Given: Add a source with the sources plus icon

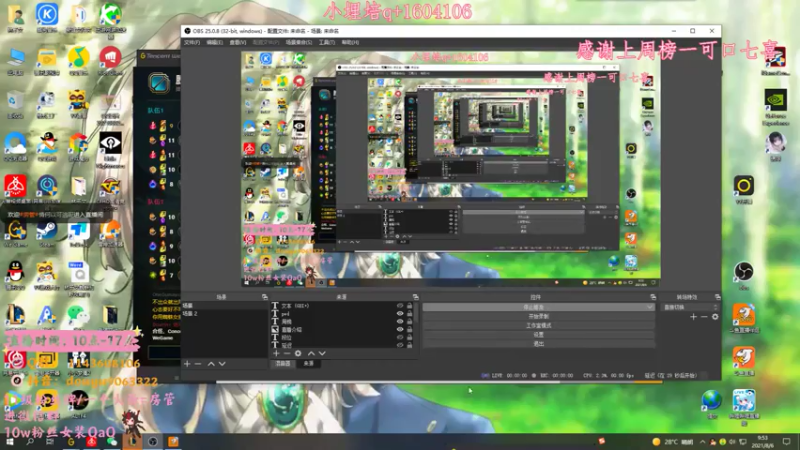Looking at the screenshot, I should pos(276,353).
